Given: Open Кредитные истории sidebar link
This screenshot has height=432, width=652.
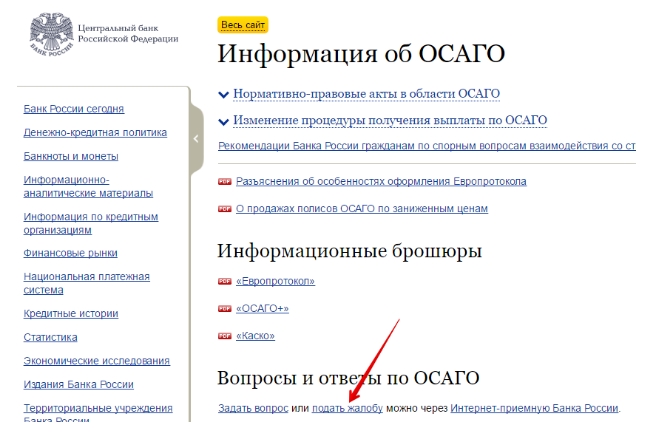Looking at the screenshot, I should 71,313.
